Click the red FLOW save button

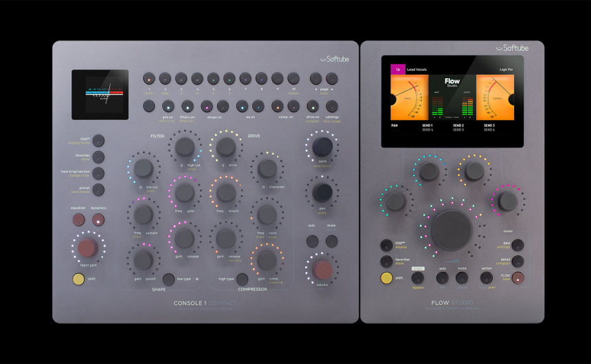point(517,277)
